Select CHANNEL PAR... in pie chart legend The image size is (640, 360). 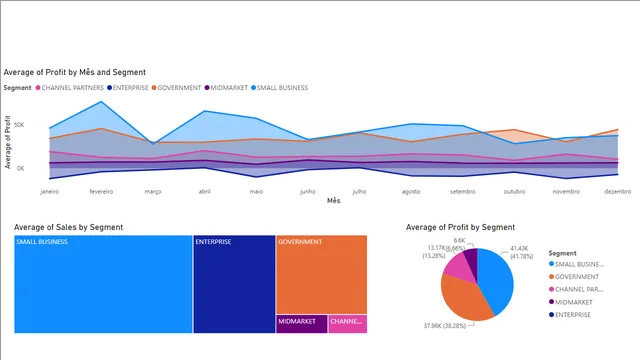[x=576, y=289]
